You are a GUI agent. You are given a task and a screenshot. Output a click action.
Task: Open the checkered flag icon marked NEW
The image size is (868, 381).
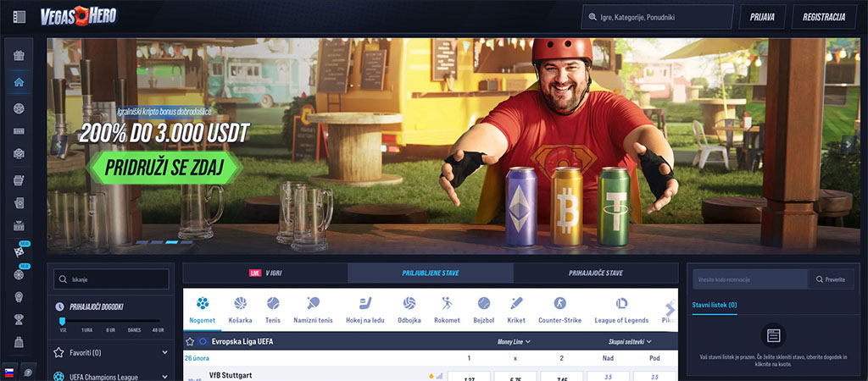(x=19, y=251)
